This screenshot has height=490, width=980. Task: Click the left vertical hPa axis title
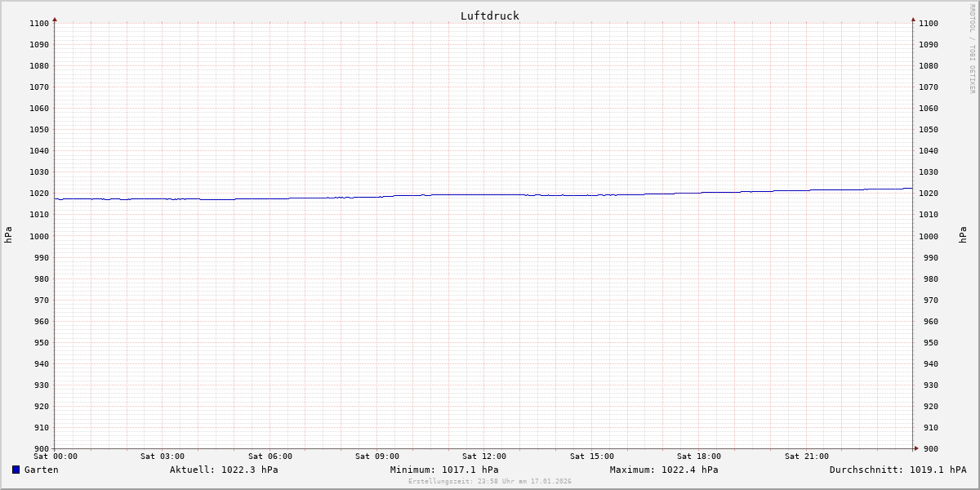pos(8,235)
